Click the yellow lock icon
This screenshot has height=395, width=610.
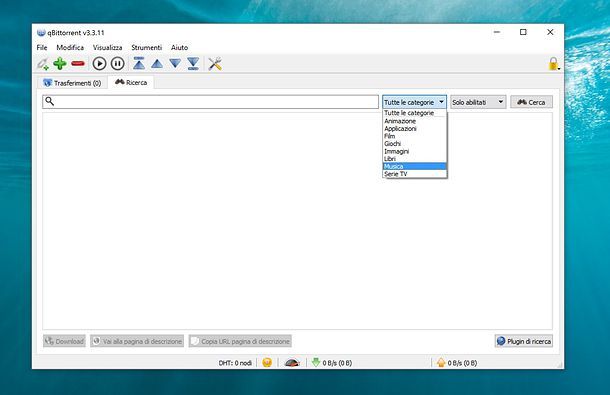click(553, 64)
